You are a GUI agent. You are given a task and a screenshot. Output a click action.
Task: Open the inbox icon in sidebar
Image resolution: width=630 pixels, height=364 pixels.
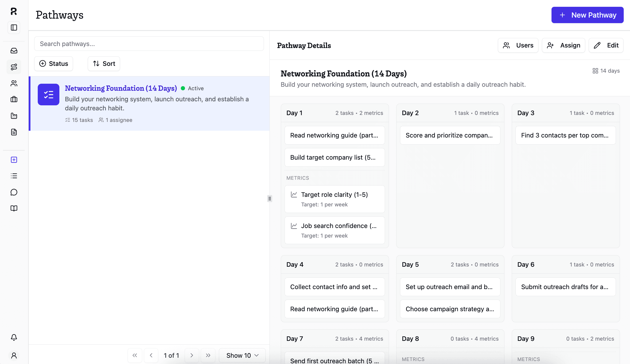[x=14, y=51]
